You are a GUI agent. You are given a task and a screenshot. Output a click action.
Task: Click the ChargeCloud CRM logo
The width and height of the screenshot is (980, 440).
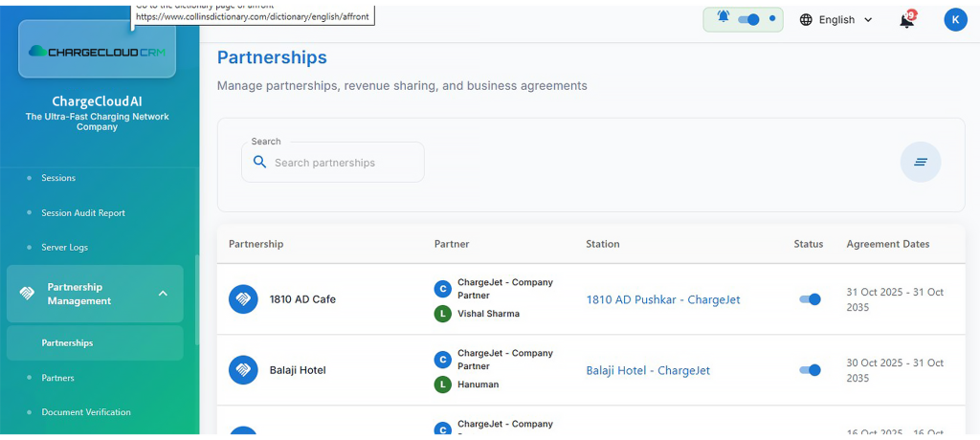[x=98, y=51]
